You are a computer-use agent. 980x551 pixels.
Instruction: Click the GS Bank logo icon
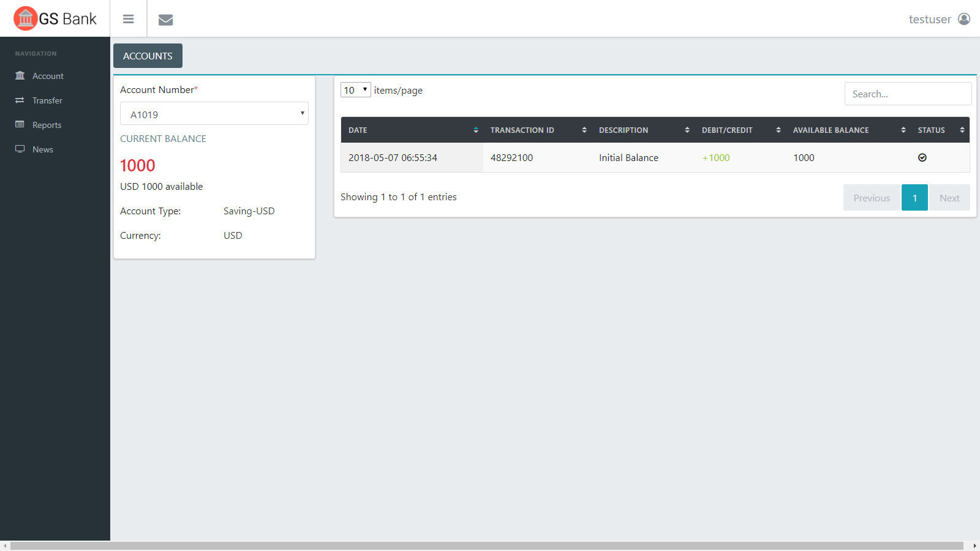click(26, 18)
